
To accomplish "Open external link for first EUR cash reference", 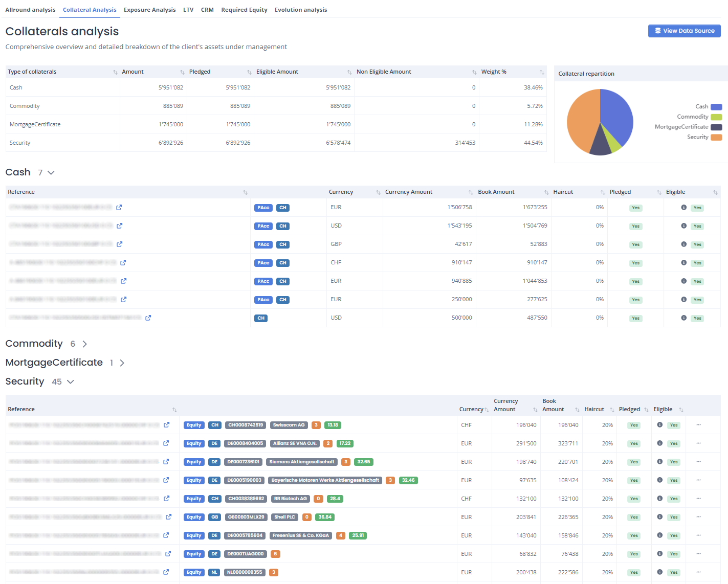I will click(x=119, y=207).
